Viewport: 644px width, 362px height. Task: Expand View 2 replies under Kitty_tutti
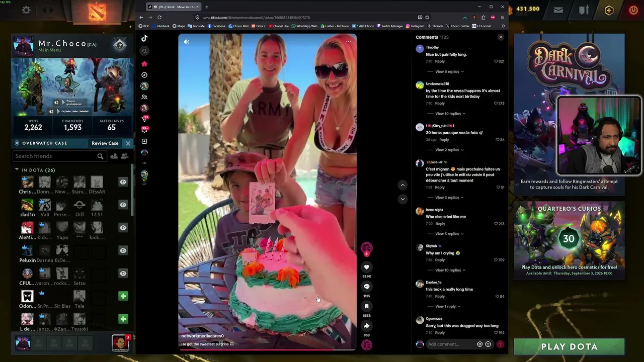[449, 150]
